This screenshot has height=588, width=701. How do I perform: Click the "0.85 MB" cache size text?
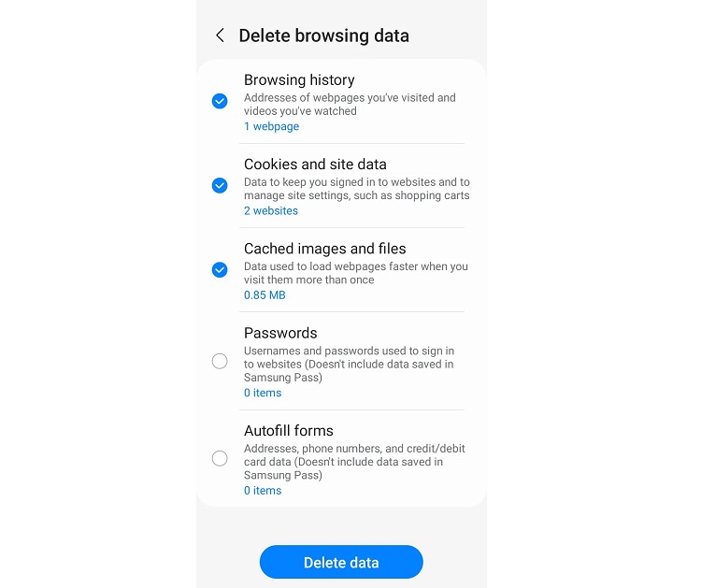pos(265,295)
